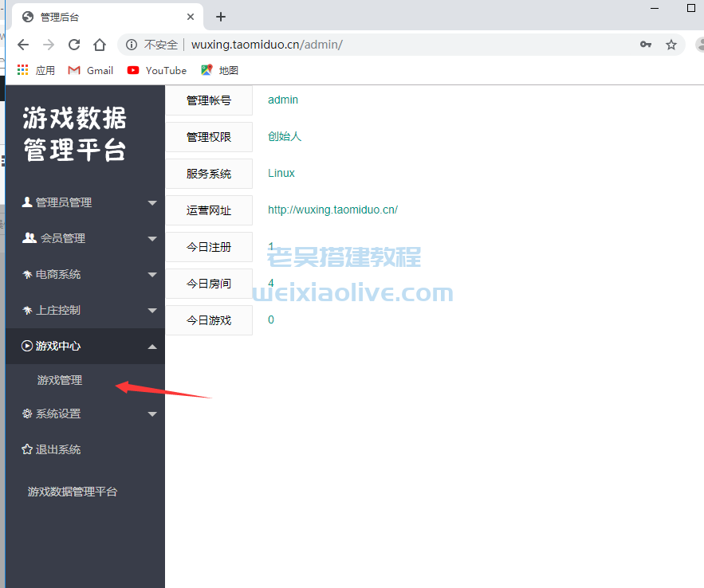Expand the 系统设置 dropdown arrow
The width and height of the screenshot is (704, 588).
pos(151,414)
